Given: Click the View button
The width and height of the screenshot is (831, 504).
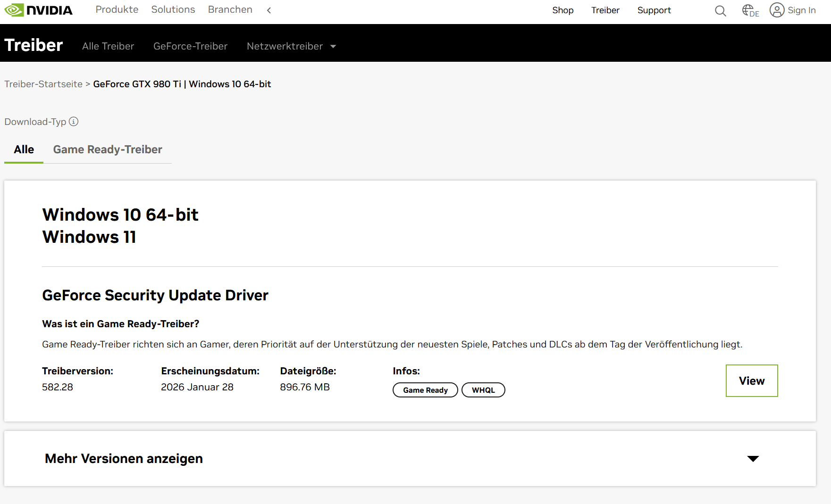Looking at the screenshot, I should [752, 381].
